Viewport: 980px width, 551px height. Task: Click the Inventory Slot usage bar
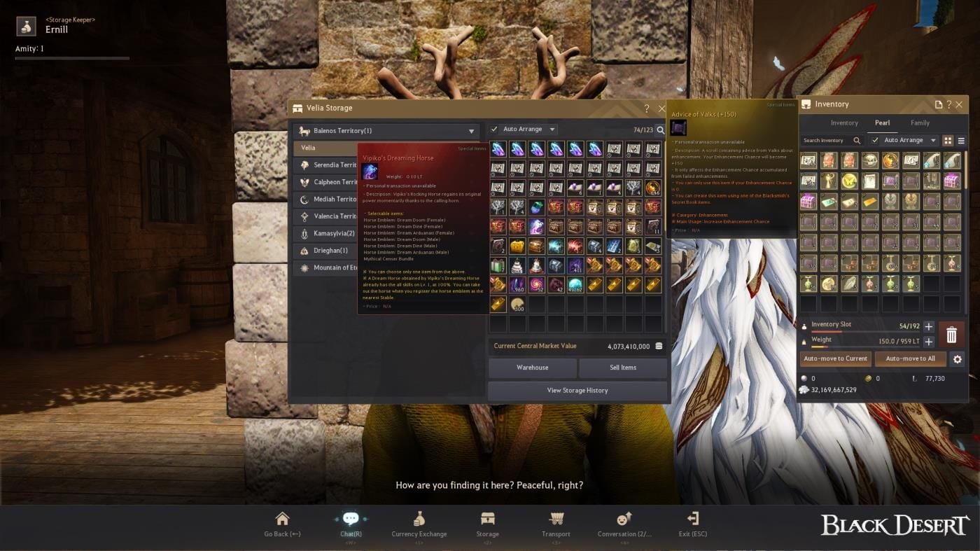[x=864, y=332]
